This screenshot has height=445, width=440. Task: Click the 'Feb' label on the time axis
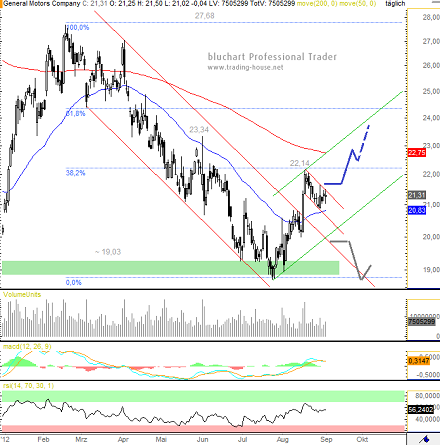click(x=43, y=440)
